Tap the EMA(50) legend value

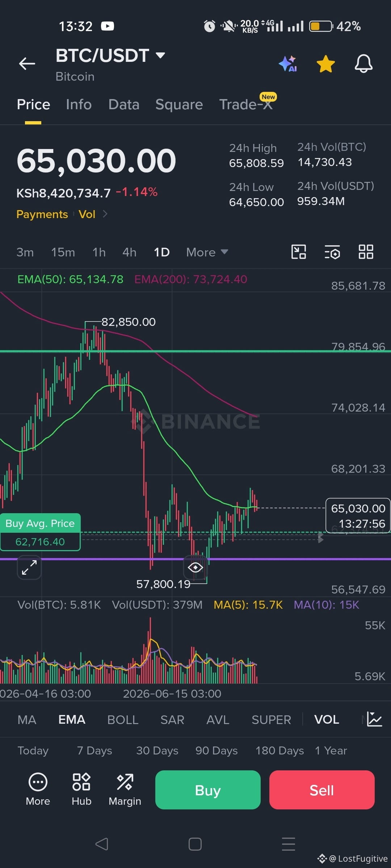pyautogui.click(x=70, y=279)
